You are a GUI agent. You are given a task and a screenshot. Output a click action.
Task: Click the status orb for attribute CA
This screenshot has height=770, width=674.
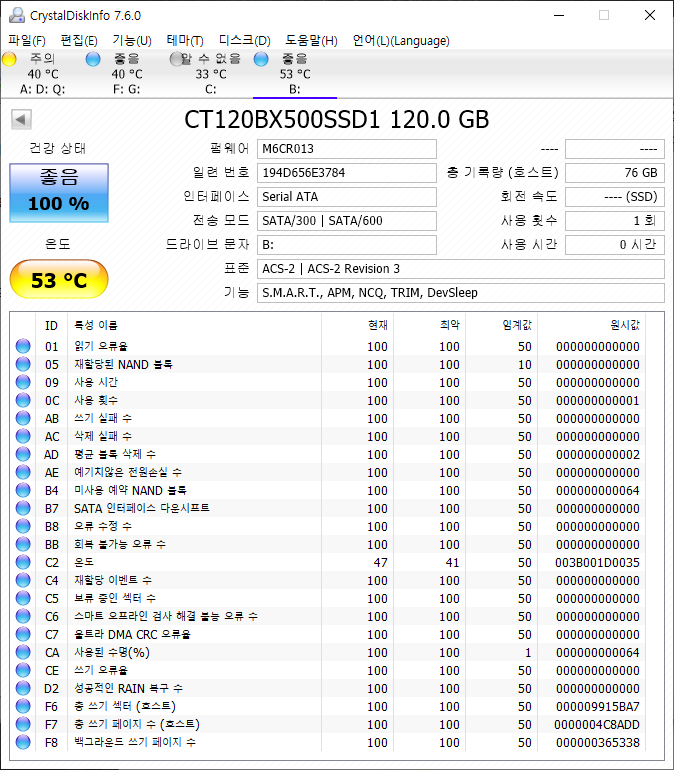point(23,652)
